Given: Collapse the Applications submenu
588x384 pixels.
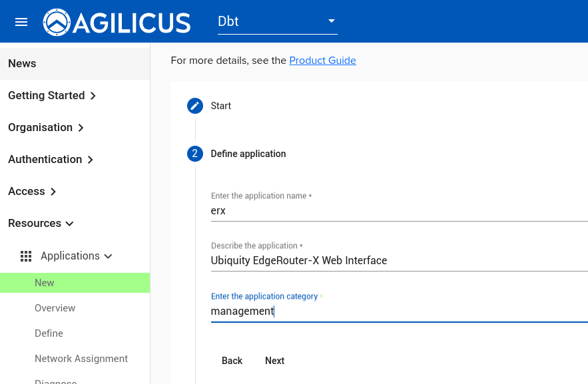Looking at the screenshot, I should (x=75, y=256).
